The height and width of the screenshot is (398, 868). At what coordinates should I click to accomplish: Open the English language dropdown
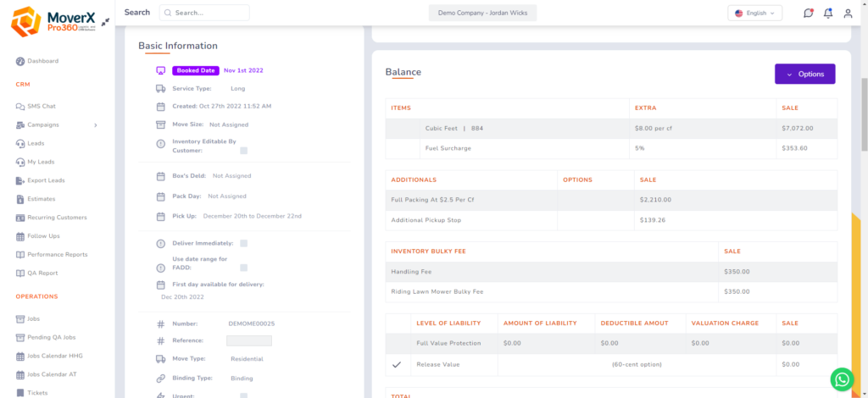pos(754,14)
